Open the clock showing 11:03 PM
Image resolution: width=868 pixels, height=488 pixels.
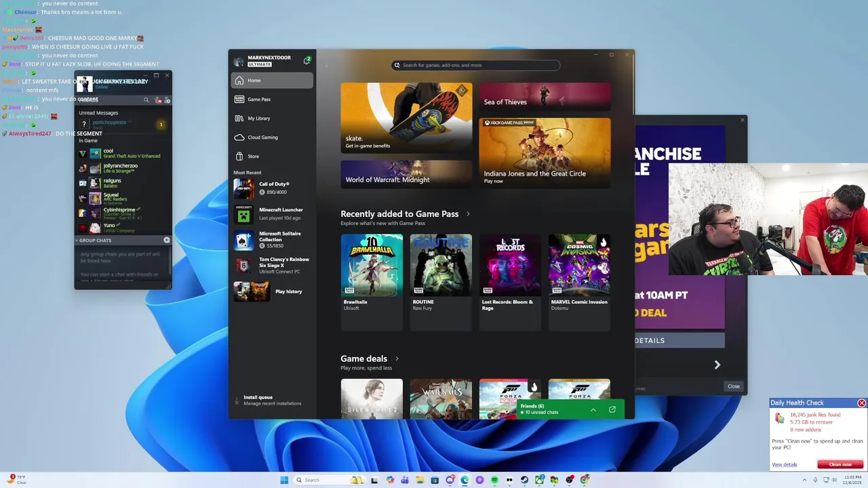[852, 480]
